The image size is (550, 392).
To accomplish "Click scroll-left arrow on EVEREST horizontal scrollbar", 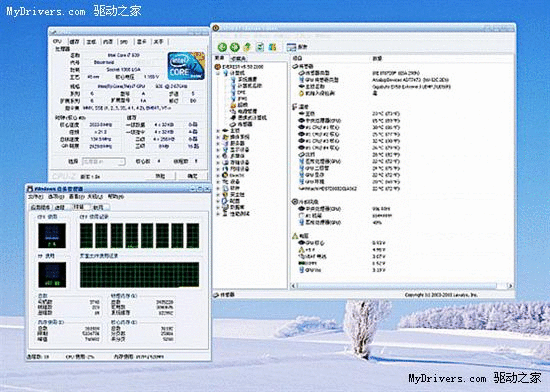I will click(x=294, y=286).
